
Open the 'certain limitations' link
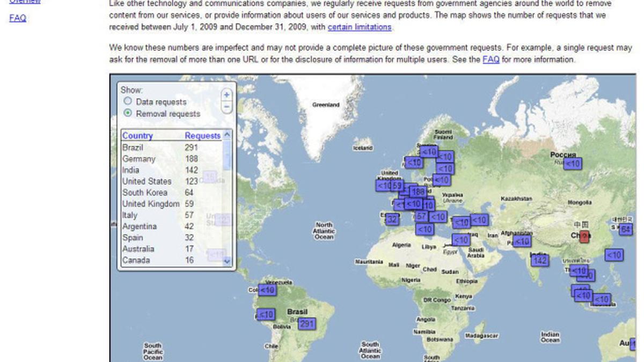point(360,27)
